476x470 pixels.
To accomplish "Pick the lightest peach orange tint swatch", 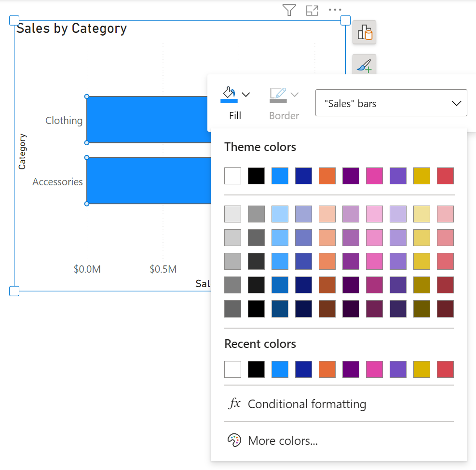I will (x=327, y=214).
